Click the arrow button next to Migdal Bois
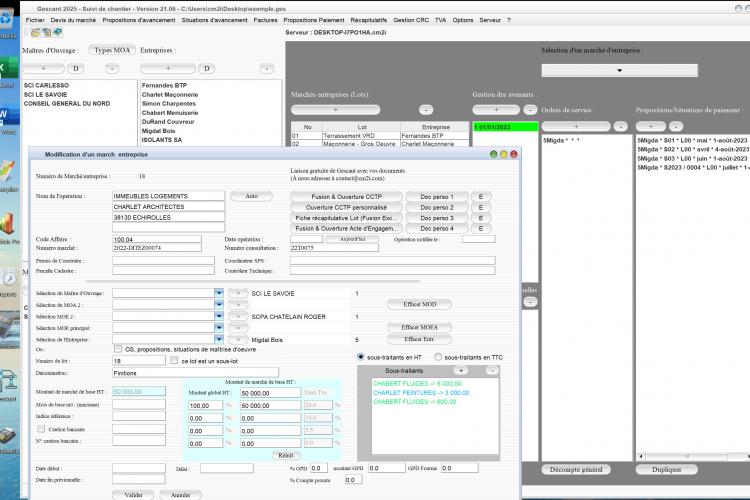Viewport: 750px width, 500px height. pos(238,339)
